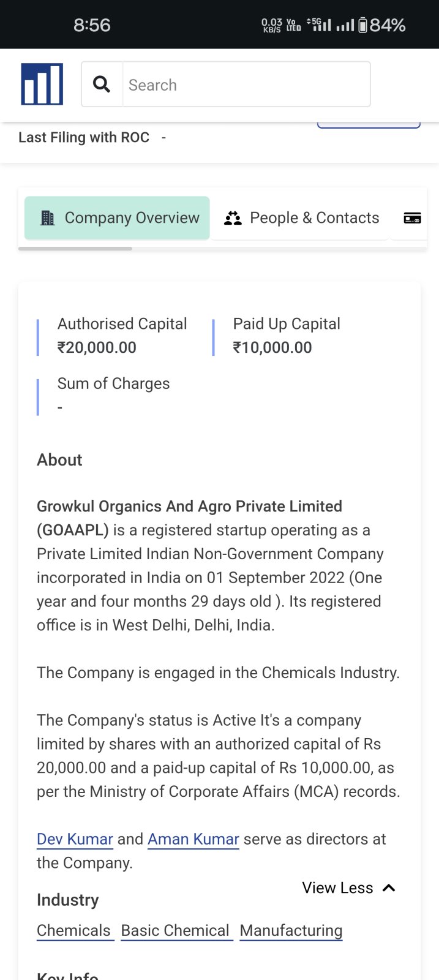Click the horizontal tab scrollbar indicator
Viewport: 439px width, 980px height.
(75, 249)
